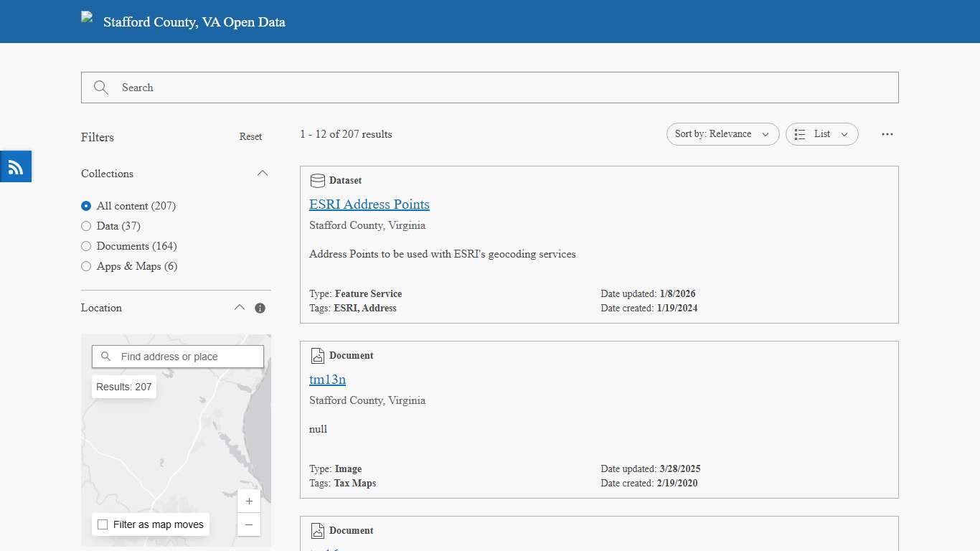This screenshot has height=551, width=980.
Task: Reset all filters
Action: [250, 137]
